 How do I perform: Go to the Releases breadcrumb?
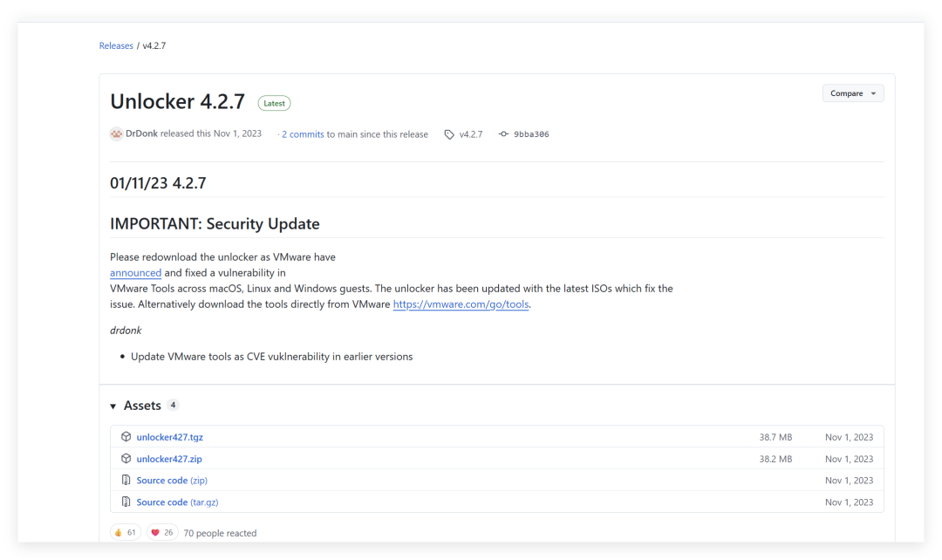[116, 45]
